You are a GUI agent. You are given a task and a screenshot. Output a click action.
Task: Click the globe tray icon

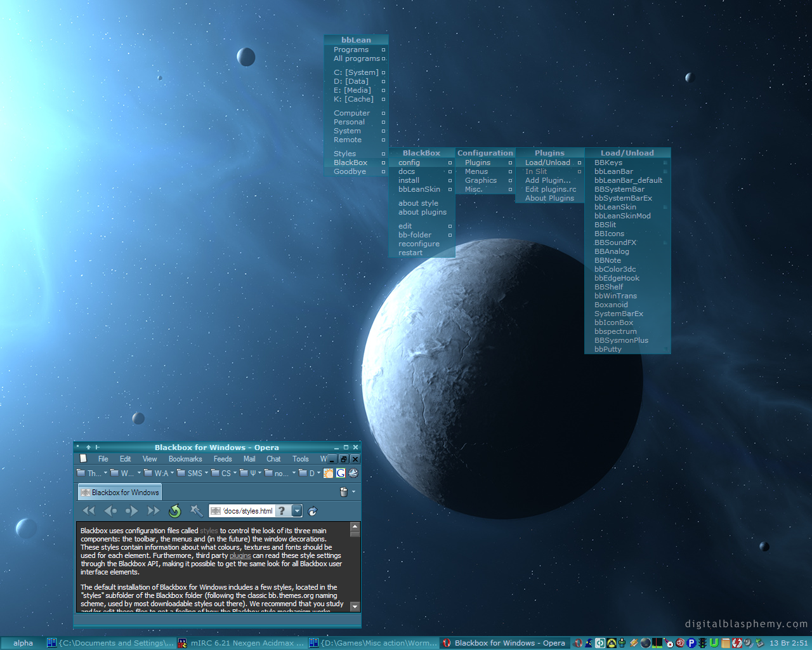pos(646,643)
